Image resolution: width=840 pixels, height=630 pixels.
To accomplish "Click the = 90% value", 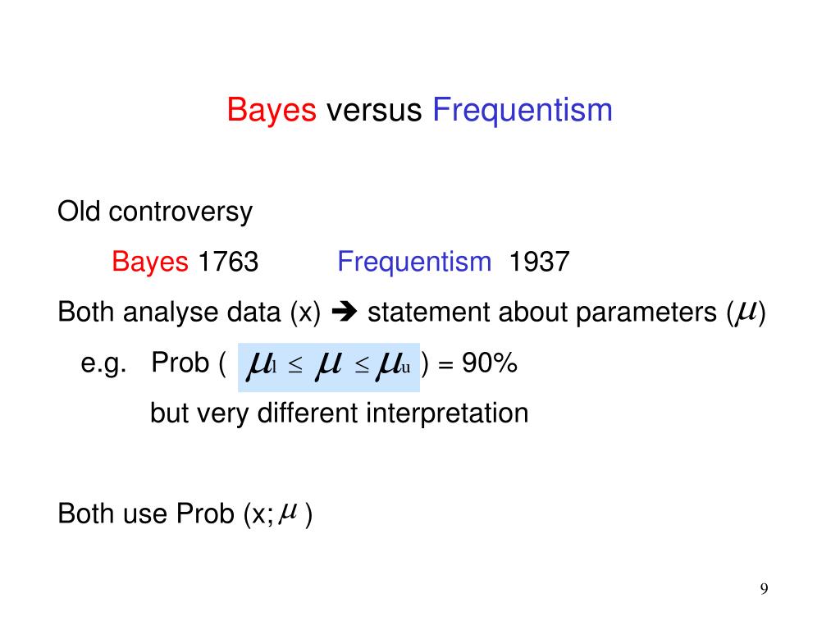I will 478,363.
